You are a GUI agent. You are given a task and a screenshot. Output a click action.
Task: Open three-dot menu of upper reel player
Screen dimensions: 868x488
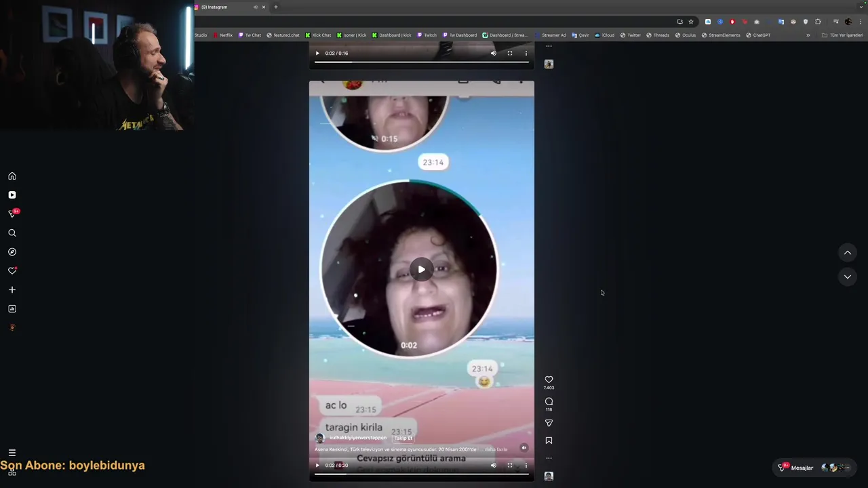526,53
